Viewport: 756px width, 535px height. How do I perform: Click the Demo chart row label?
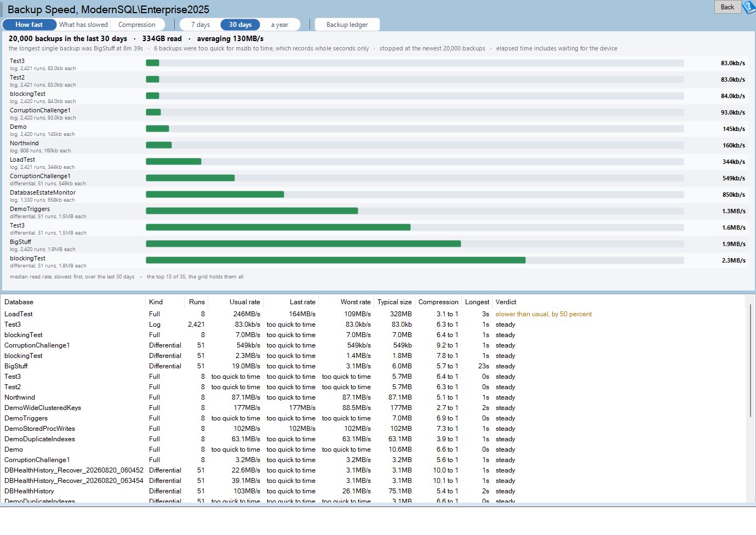(18, 127)
